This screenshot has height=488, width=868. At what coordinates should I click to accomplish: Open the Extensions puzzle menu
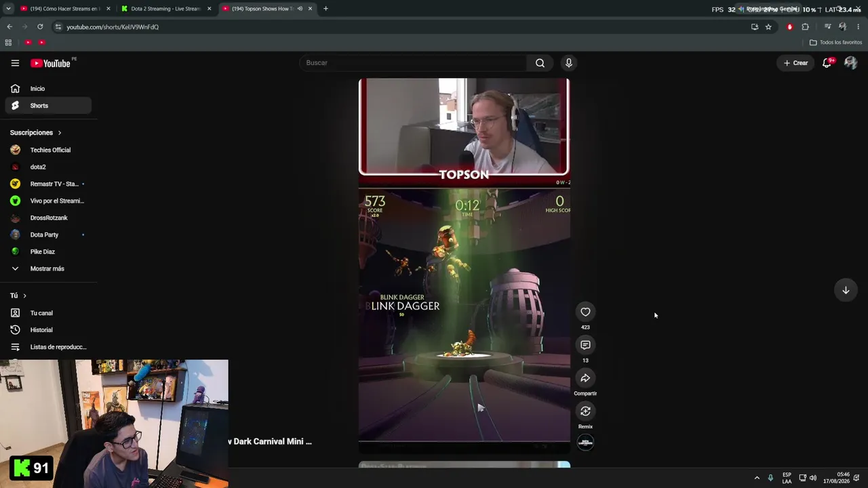pyautogui.click(x=805, y=27)
